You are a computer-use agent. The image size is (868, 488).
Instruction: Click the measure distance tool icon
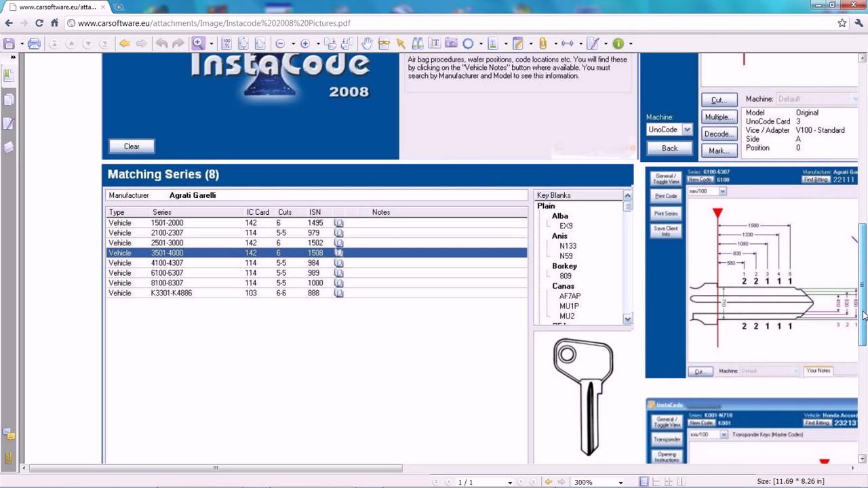tap(568, 43)
